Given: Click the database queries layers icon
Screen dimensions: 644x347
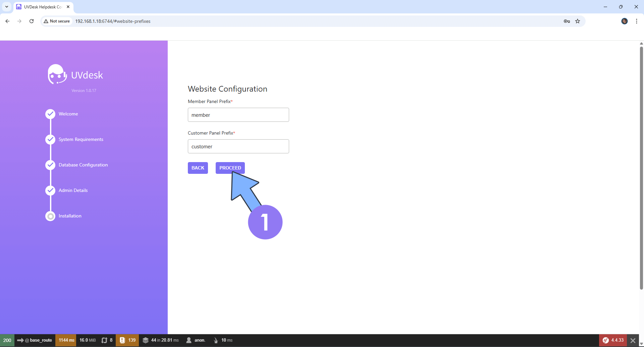Looking at the screenshot, I should pyautogui.click(x=146, y=340).
